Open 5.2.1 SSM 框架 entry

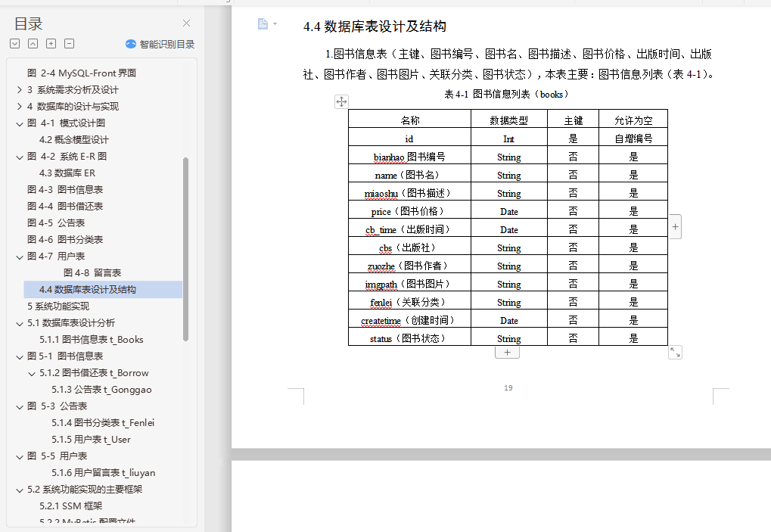(x=71, y=506)
